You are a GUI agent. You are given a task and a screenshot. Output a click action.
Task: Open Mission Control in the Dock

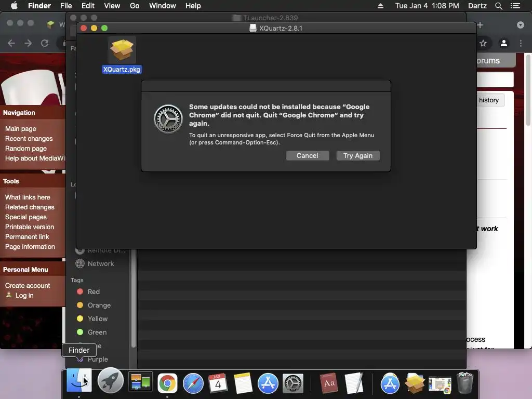(140, 382)
